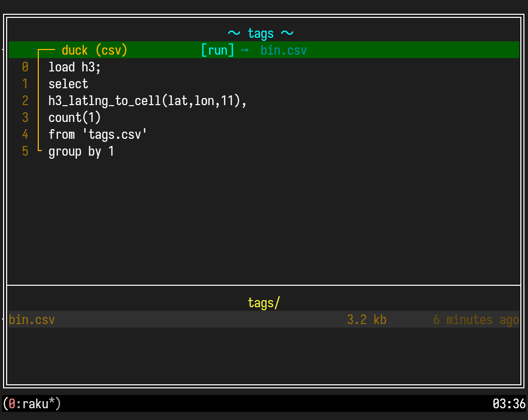This screenshot has height=420, width=528.
Task: Select the bin.csv file row
Action: point(32,320)
